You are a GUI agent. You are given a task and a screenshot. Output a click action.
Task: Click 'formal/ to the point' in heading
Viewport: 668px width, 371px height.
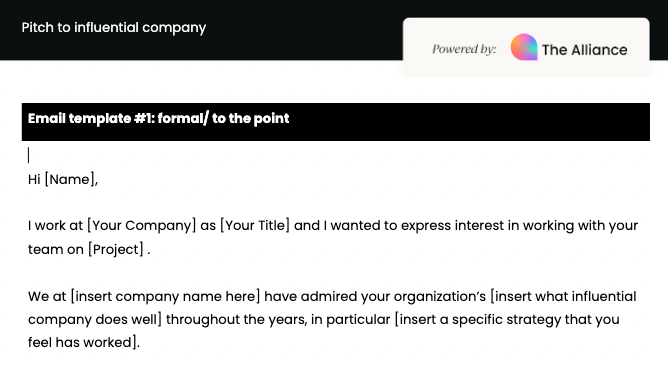click(x=223, y=118)
